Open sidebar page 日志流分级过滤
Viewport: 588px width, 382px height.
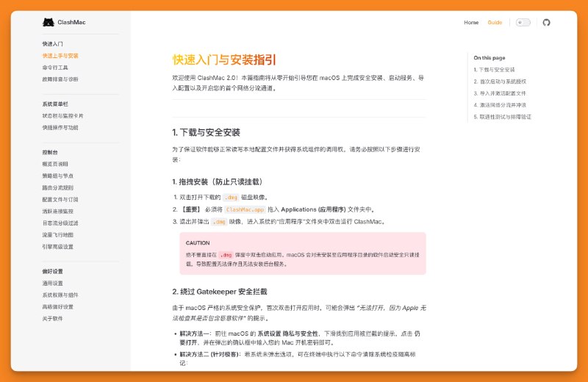point(60,223)
